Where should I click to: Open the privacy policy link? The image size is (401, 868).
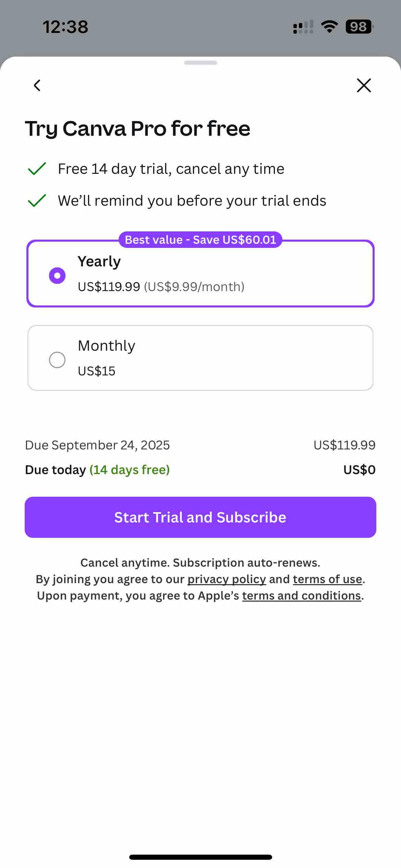pyautogui.click(x=227, y=579)
